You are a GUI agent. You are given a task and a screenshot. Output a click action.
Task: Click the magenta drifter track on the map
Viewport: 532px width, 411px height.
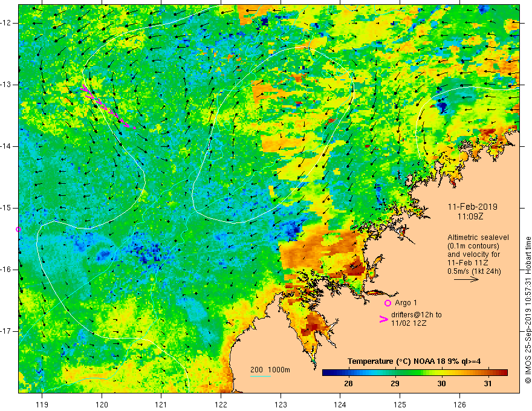pos(108,106)
